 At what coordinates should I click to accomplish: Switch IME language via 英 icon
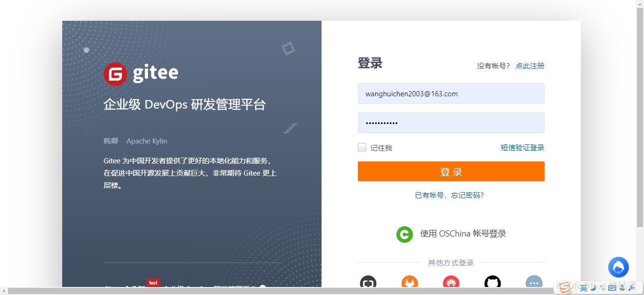[x=584, y=287]
